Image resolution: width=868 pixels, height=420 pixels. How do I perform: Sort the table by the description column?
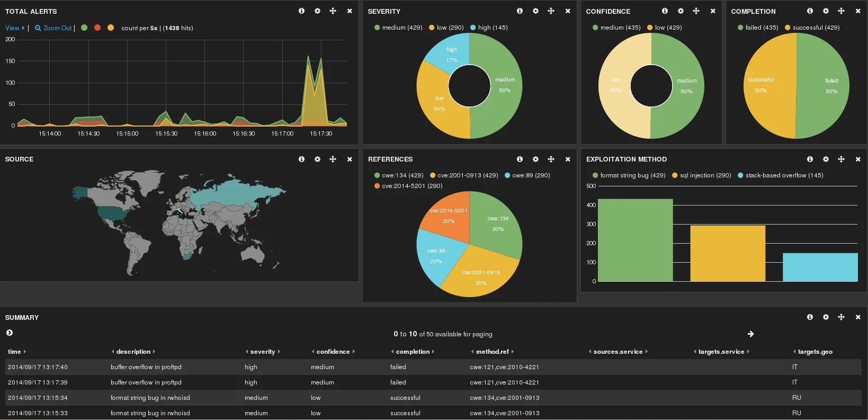click(133, 352)
